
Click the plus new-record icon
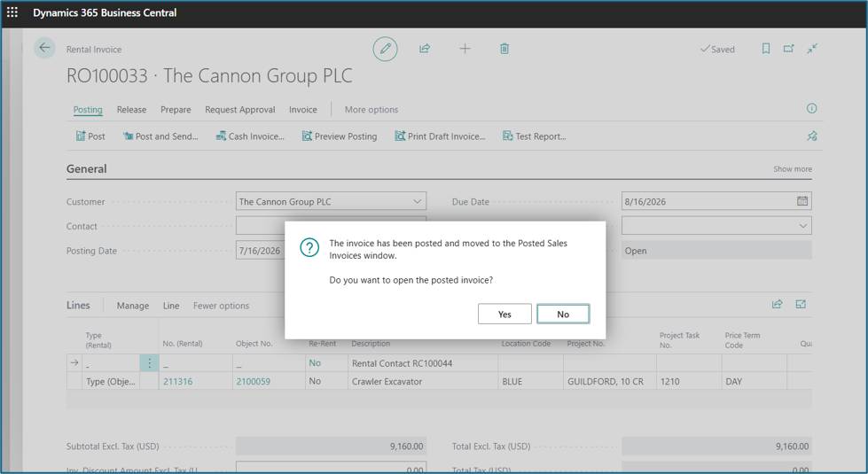point(465,49)
